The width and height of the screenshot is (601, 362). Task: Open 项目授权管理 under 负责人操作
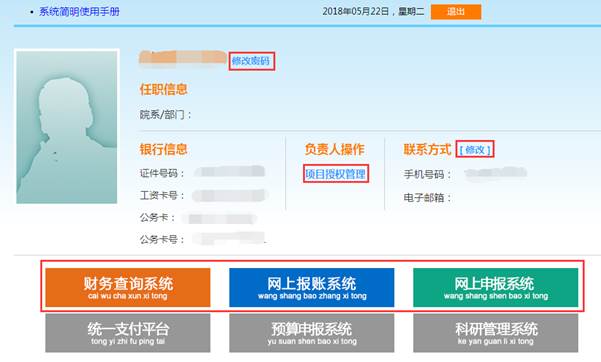point(335,174)
